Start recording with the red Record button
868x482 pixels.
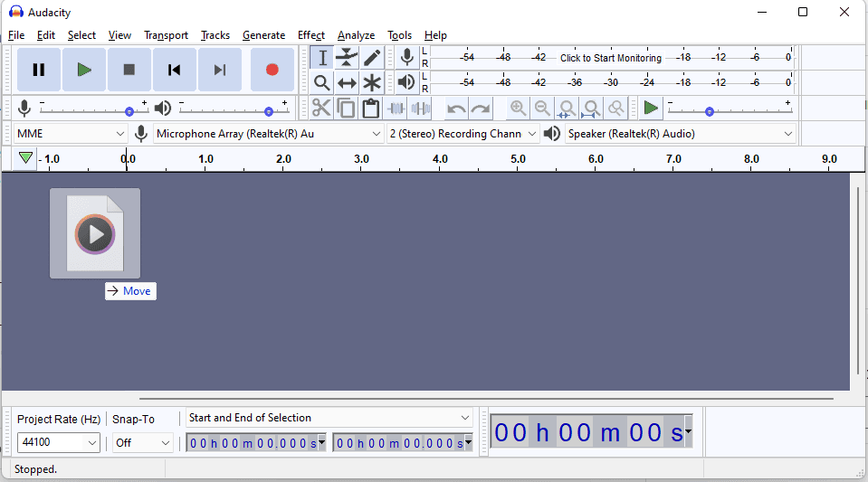click(x=272, y=70)
